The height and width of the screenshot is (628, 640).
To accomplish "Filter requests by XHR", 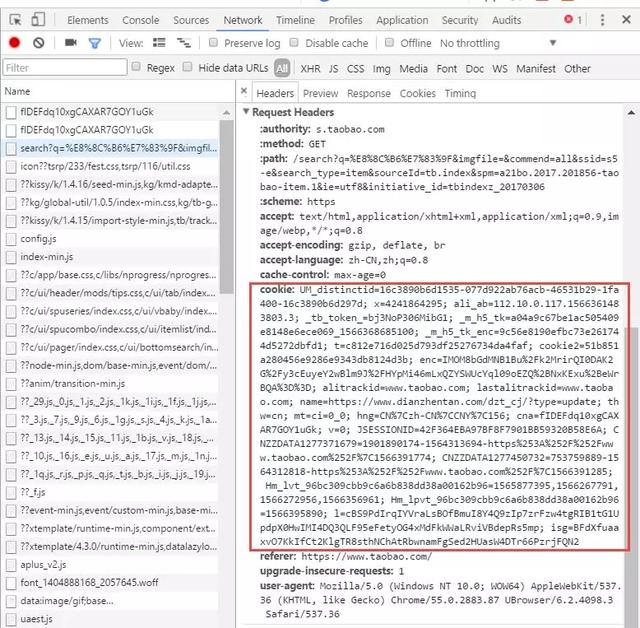I will pyautogui.click(x=311, y=69).
